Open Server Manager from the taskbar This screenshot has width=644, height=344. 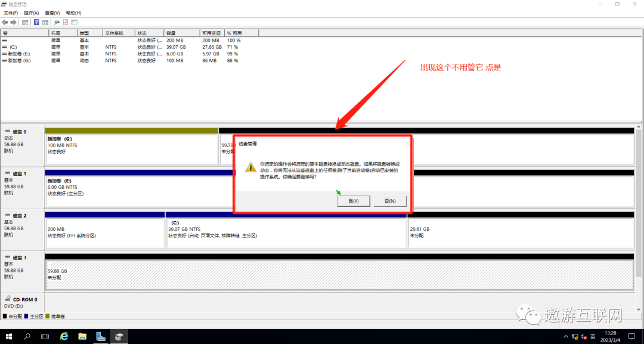(x=101, y=337)
